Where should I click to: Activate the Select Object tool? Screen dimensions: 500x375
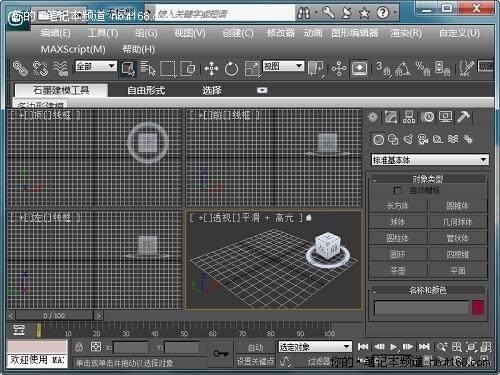click(x=128, y=69)
